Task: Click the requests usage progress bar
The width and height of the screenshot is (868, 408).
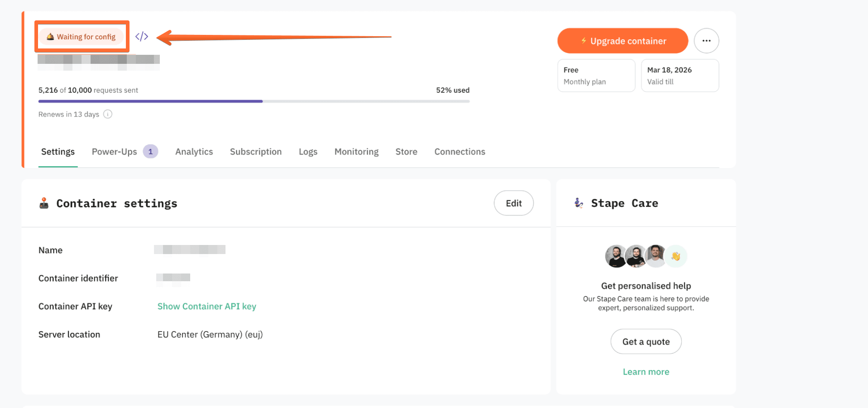Action: (x=254, y=101)
